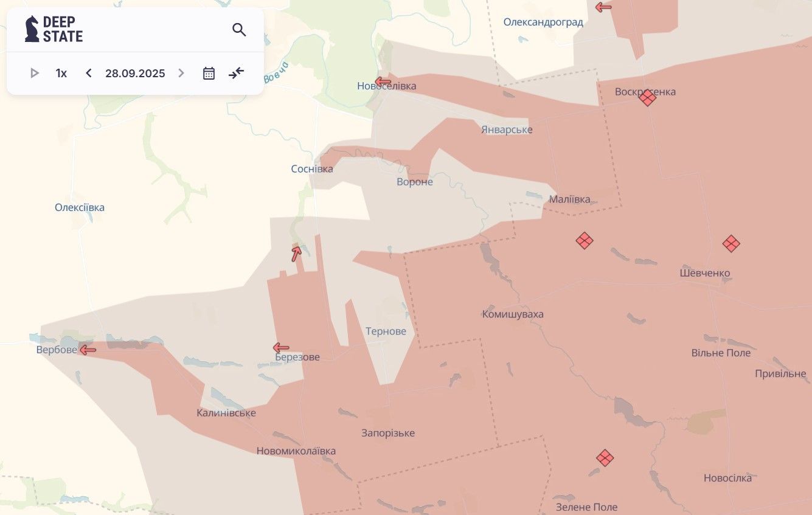812x515 pixels.
Task: Click the attack arrow at Вербове
Action: 88,350
